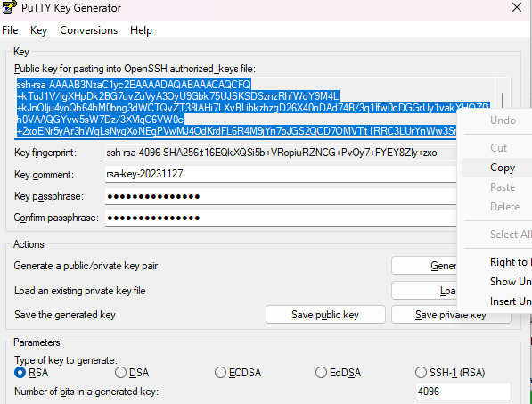Click Delete in the context menu

tap(496, 207)
